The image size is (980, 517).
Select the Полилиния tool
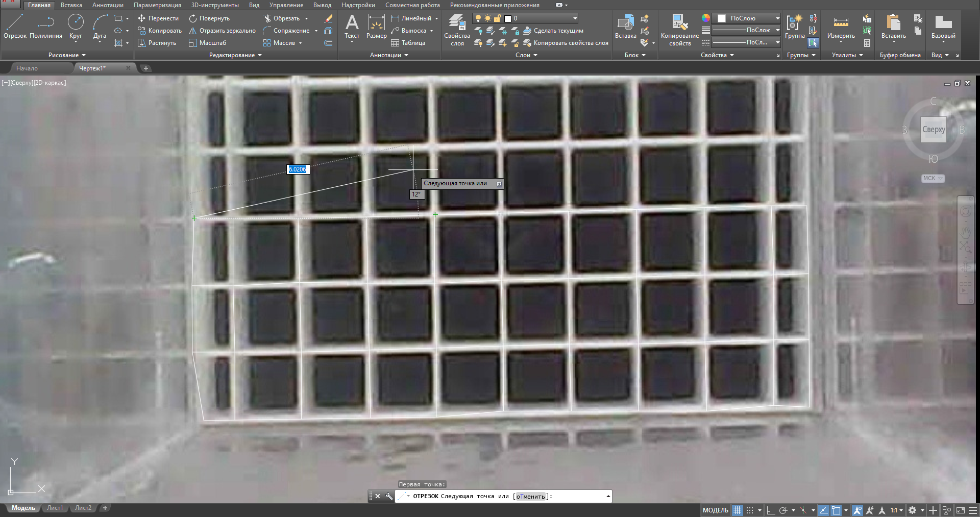[46, 27]
